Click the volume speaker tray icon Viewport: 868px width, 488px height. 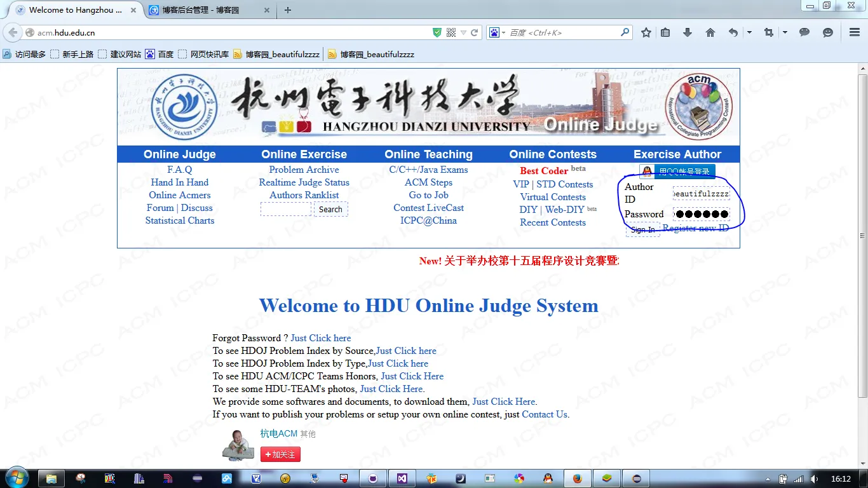point(815,479)
